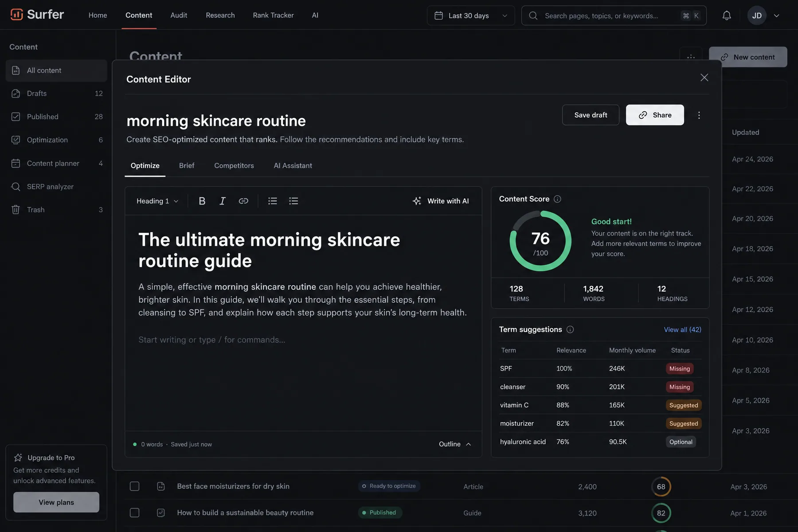The width and height of the screenshot is (798, 532).
Task: Open notifications with the bell icon
Action: click(x=727, y=16)
